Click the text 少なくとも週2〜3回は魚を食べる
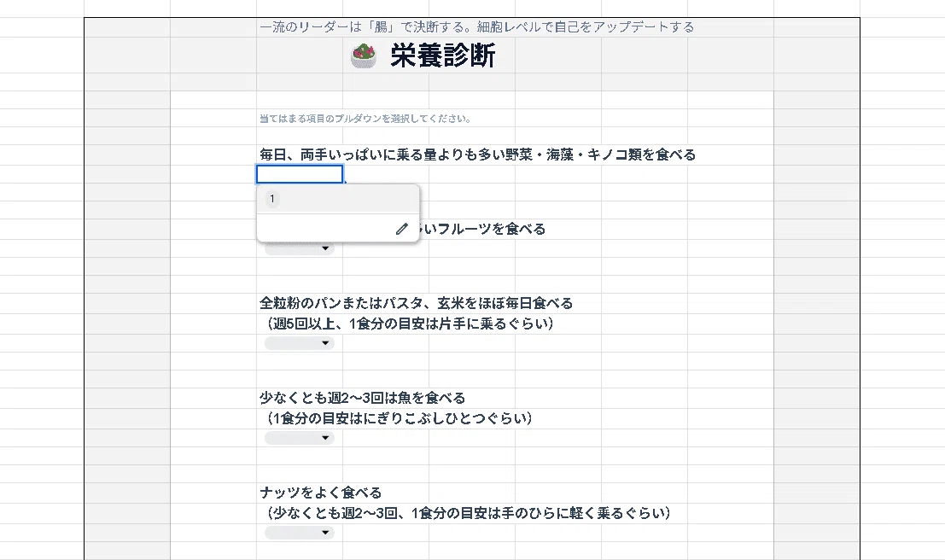The width and height of the screenshot is (945, 560). (x=362, y=398)
